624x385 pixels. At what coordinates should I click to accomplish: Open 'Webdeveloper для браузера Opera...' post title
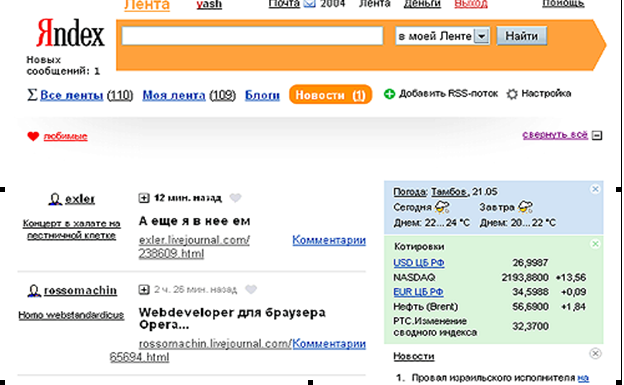point(232,319)
